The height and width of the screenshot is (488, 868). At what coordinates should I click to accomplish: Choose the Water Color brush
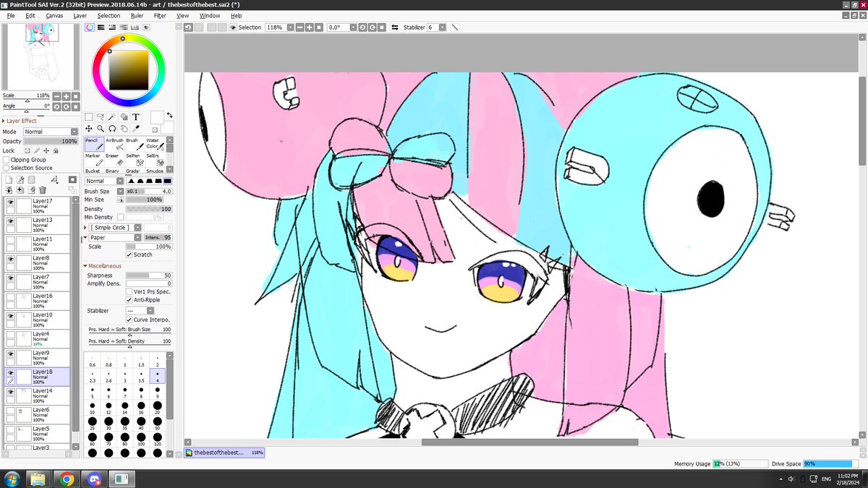(155, 143)
